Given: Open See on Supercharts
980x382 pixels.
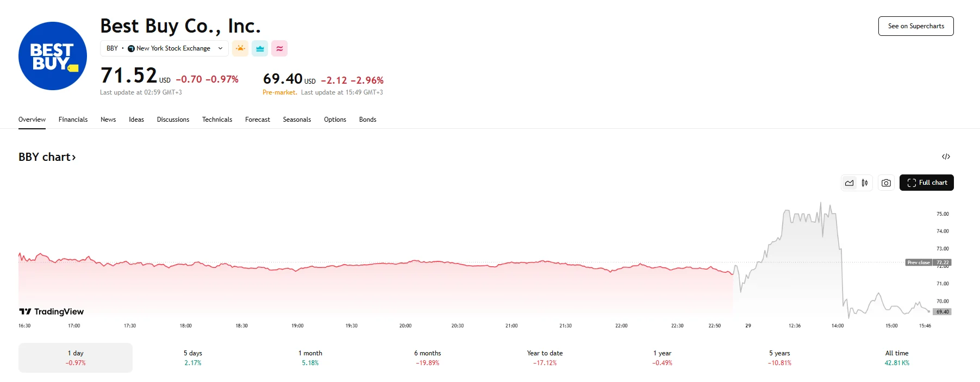Looking at the screenshot, I should pos(916,26).
